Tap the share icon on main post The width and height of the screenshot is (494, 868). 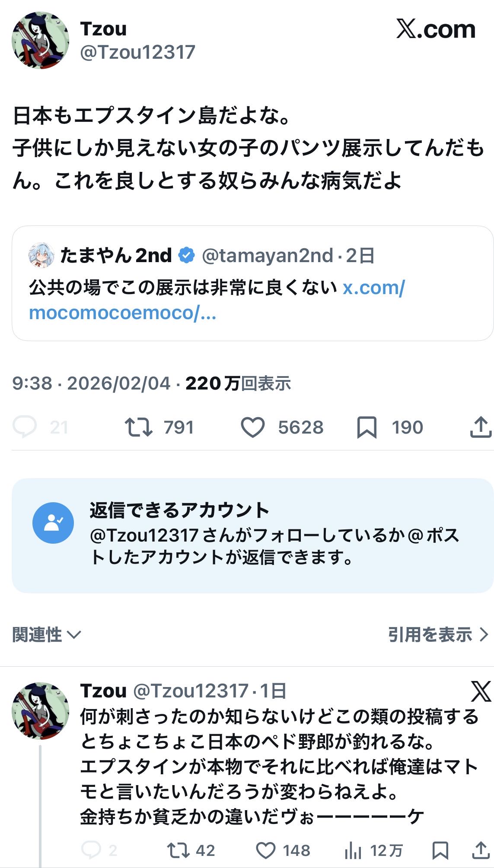pos(480,427)
